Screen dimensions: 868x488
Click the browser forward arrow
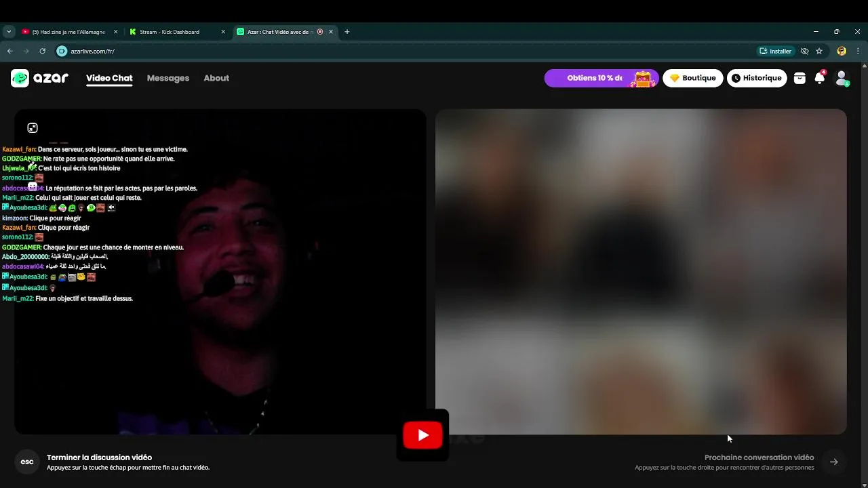[26, 51]
